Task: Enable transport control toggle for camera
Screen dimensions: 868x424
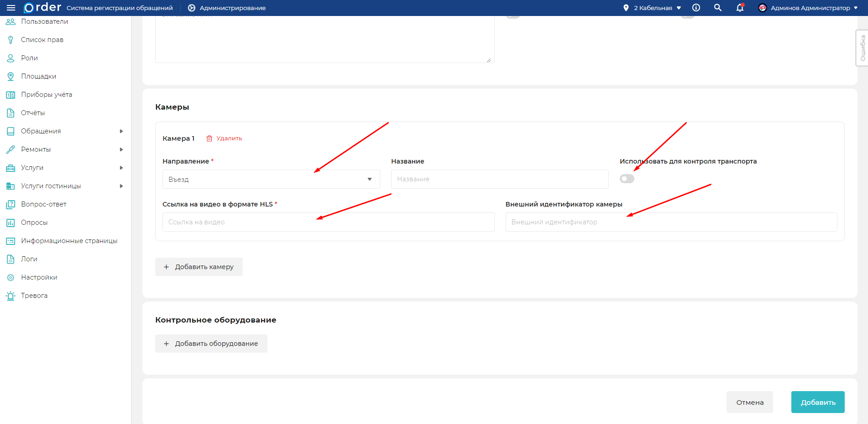Action: coord(627,179)
